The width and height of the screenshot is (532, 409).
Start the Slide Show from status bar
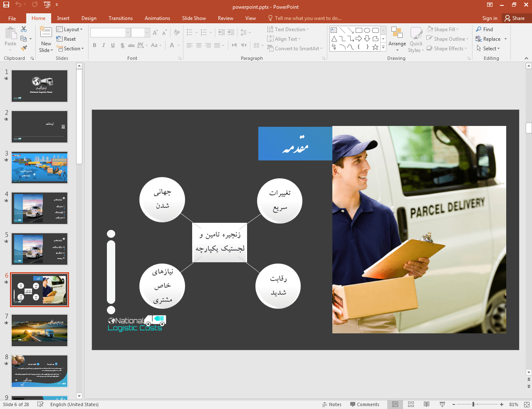tap(442, 404)
